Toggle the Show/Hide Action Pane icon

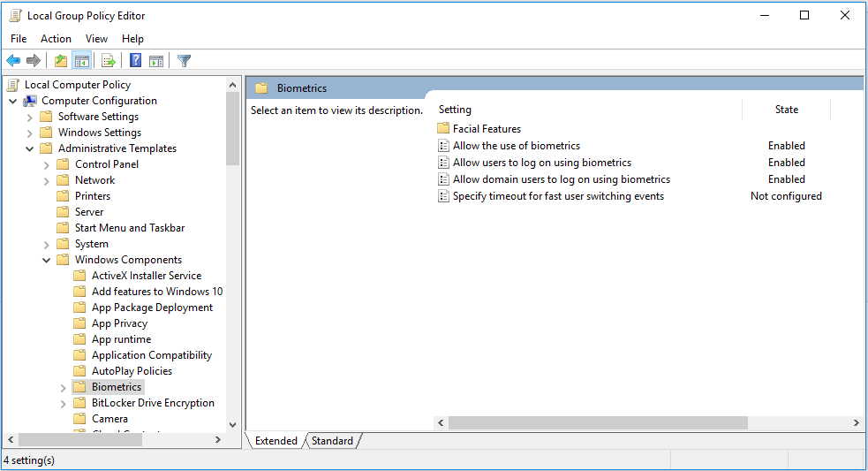pyautogui.click(x=156, y=61)
